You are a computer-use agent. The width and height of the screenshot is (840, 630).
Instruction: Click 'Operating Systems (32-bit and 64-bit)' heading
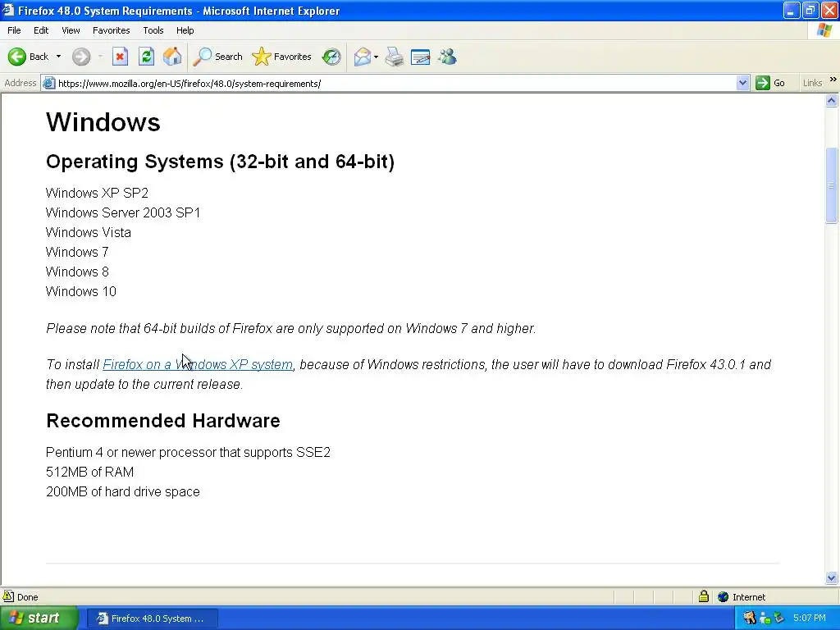220,162
